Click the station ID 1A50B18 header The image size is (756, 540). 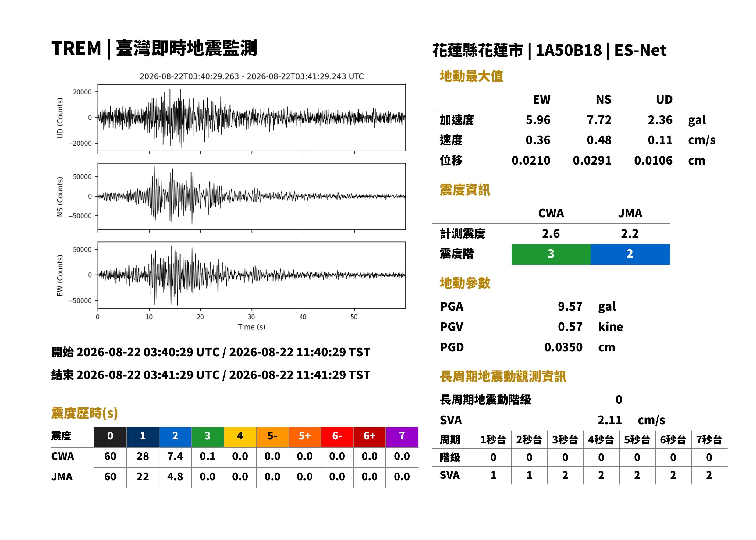569,51
